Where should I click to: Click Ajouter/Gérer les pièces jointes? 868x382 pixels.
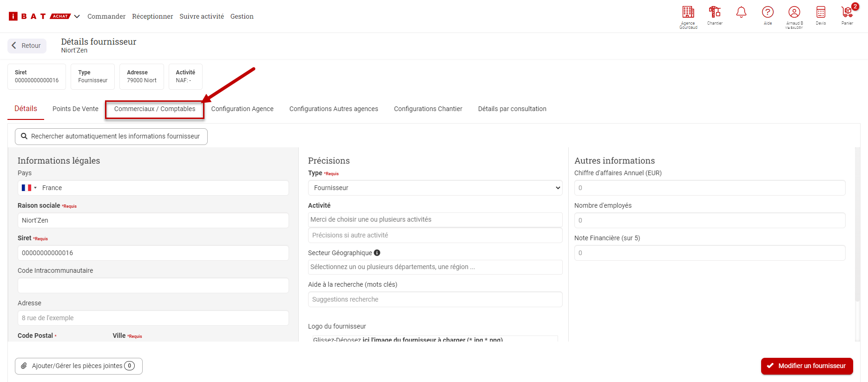(79, 366)
